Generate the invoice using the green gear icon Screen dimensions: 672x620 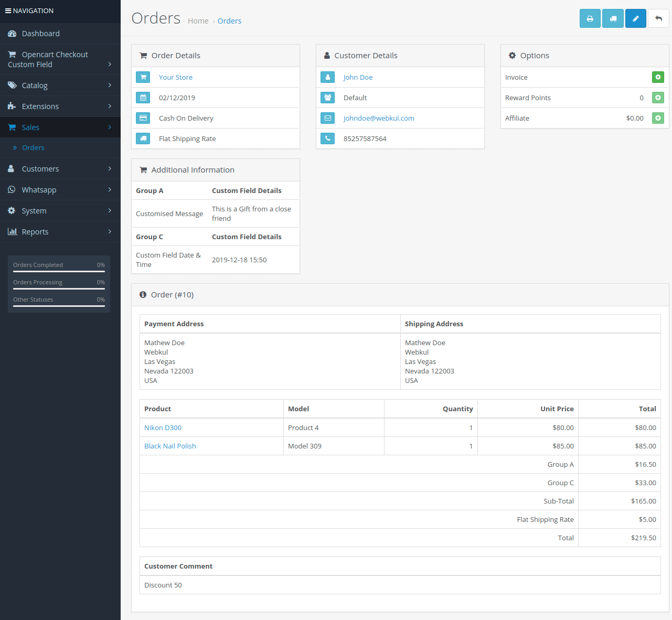[x=658, y=77]
